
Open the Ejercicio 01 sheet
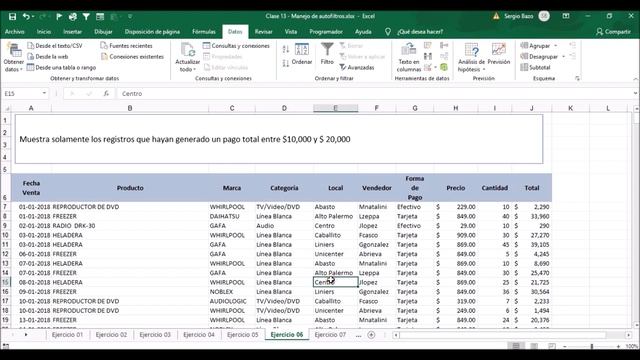click(67, 335)
